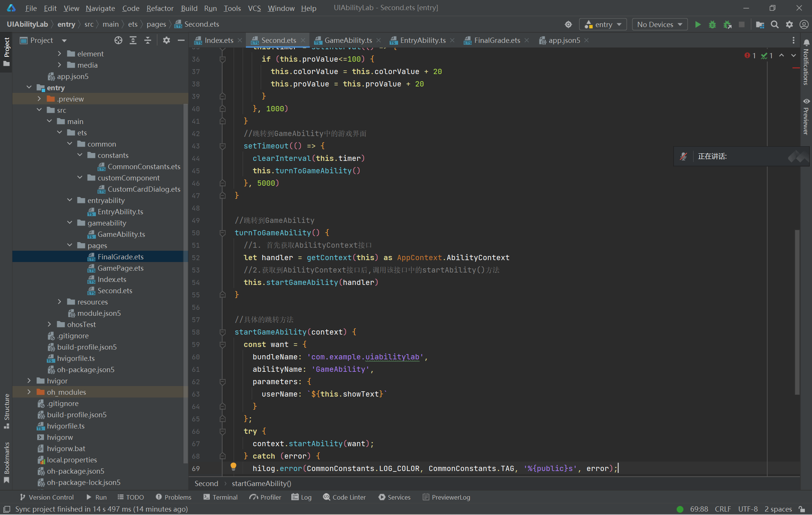This screenshot has height=515, width=812.
Task: Expand the ohosTest folder
Action: coord(49,324)
